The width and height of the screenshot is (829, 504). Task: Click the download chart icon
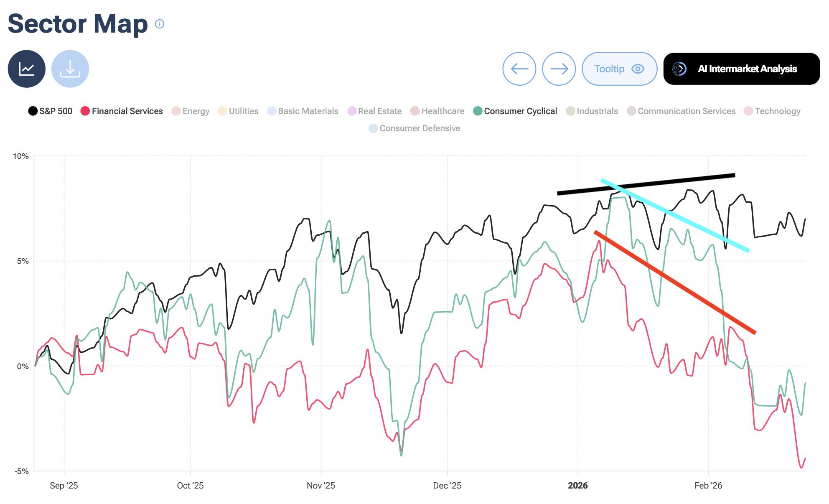point(70,69)
